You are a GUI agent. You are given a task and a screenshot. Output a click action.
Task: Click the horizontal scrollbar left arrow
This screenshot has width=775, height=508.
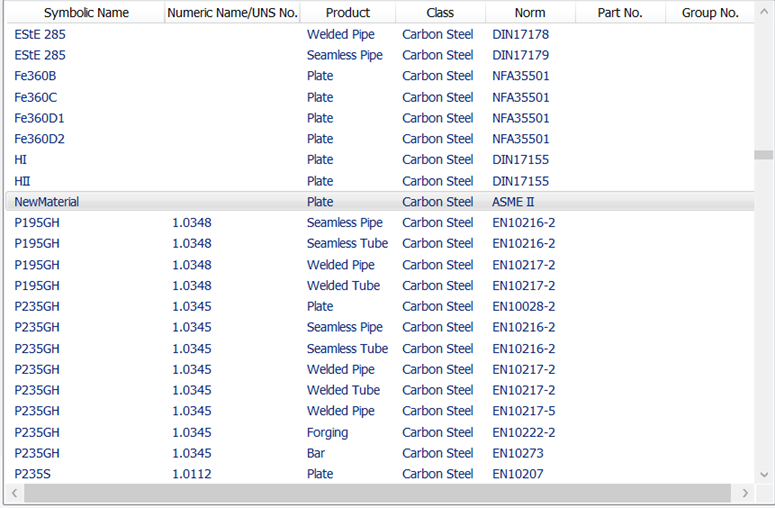[14, 493]
